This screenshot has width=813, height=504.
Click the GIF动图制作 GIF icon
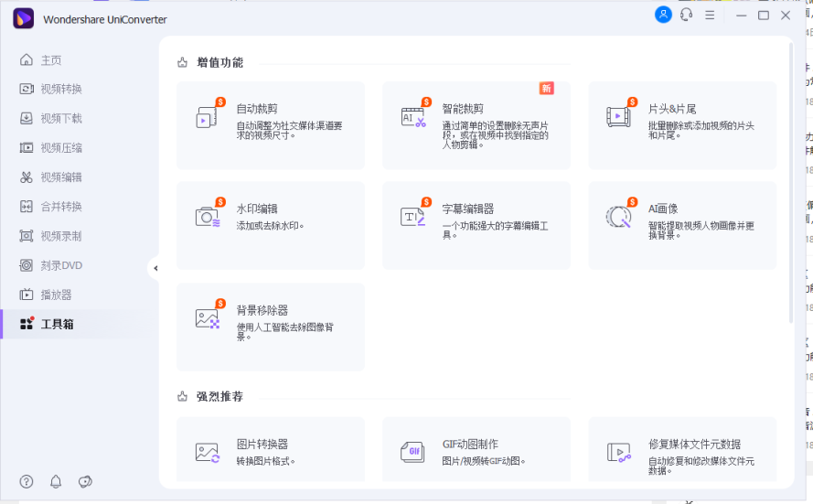pyautogui.click(x=412, y=452)
